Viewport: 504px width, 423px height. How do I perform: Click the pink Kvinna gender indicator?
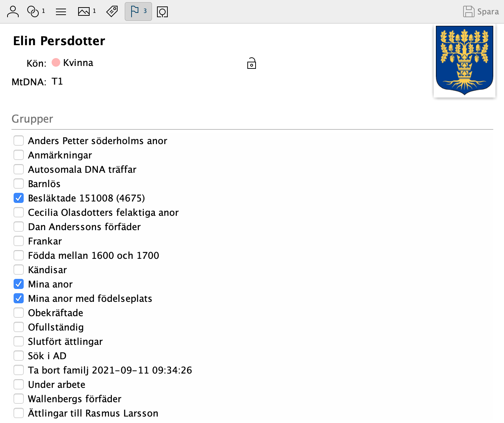[x=56, y=63]
